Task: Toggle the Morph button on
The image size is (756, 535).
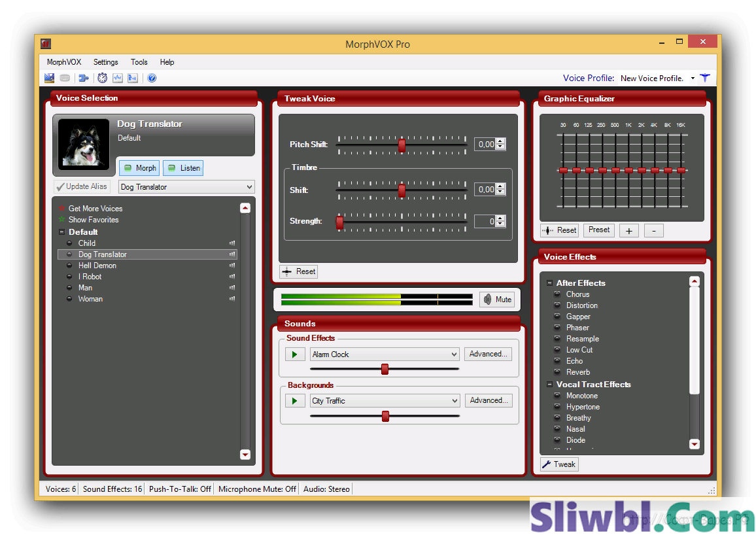Action: click(x=139, y=168)
